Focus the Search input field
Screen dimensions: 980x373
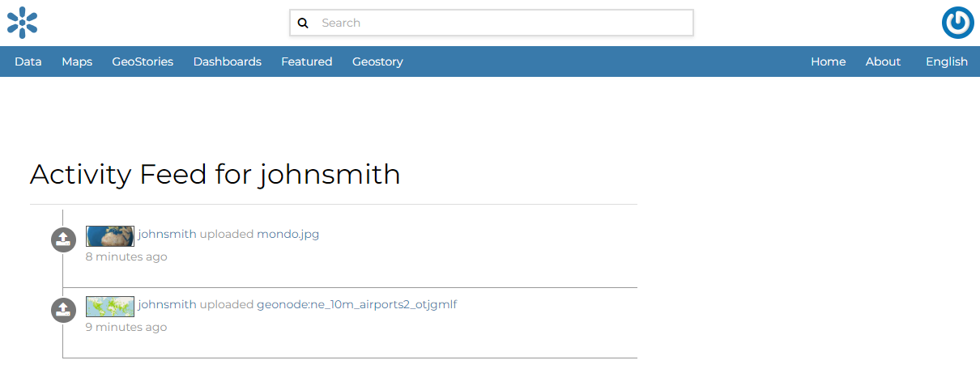(502, 23)
